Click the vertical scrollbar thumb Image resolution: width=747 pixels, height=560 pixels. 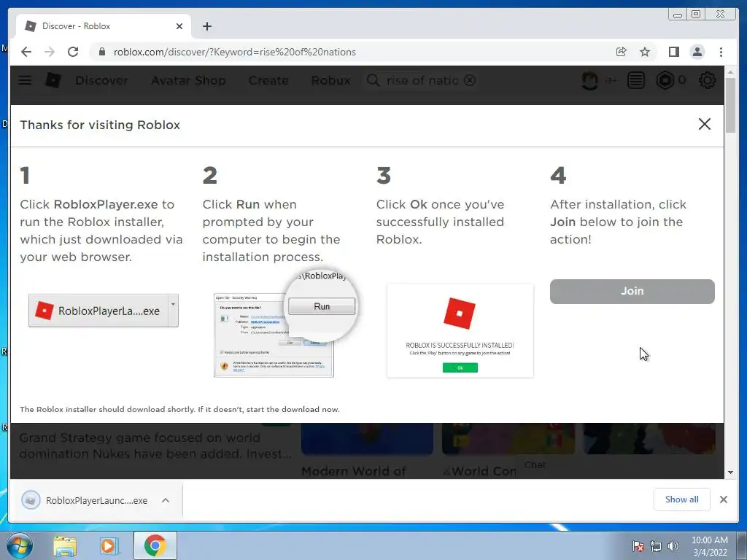731,105
